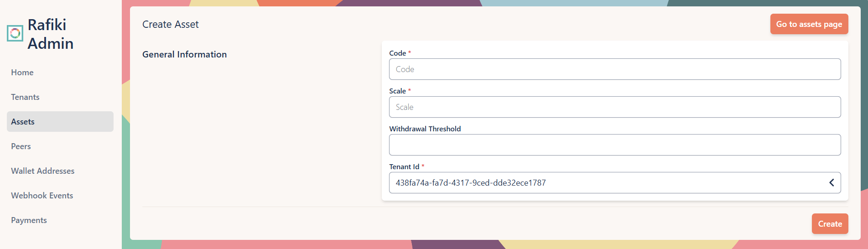Image resolution: width=868 pixels, height=249 pixels.
Task: Click the Create button
Action: click(830, 224)
